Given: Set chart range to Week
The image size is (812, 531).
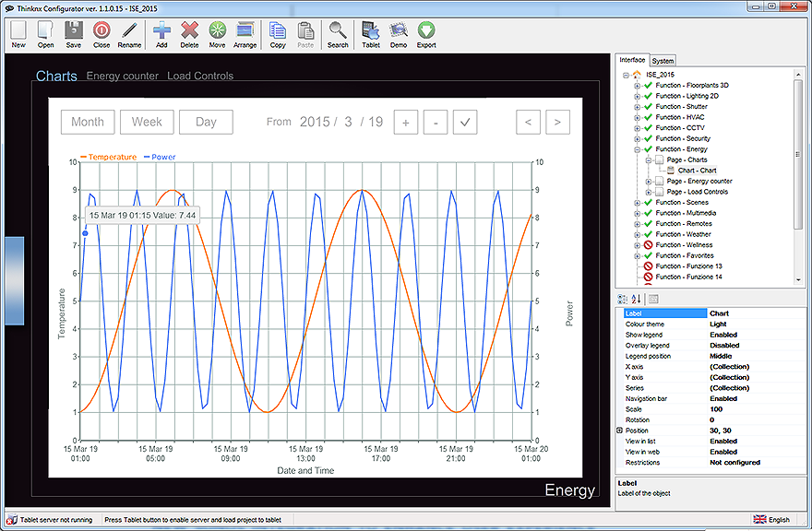Looking at the screenshot, I should pos(147,122).
